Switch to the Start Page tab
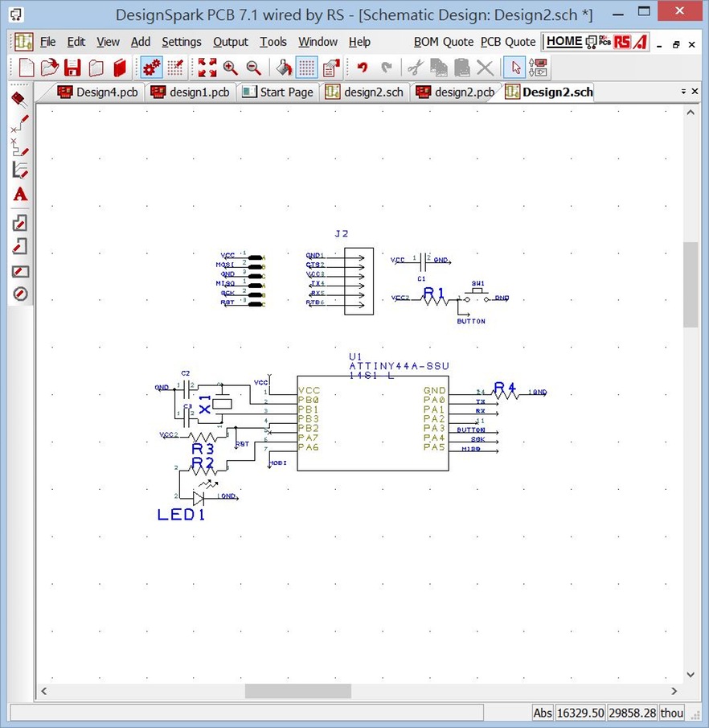The image size is (709, 728). tap(277, 92)
